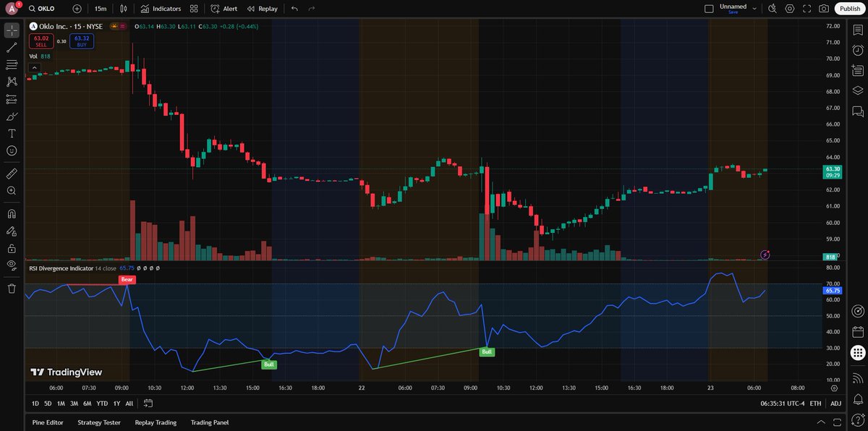Publish the chart idea
Viewport: 868px width, 431px height.
(x=850, y=9)
